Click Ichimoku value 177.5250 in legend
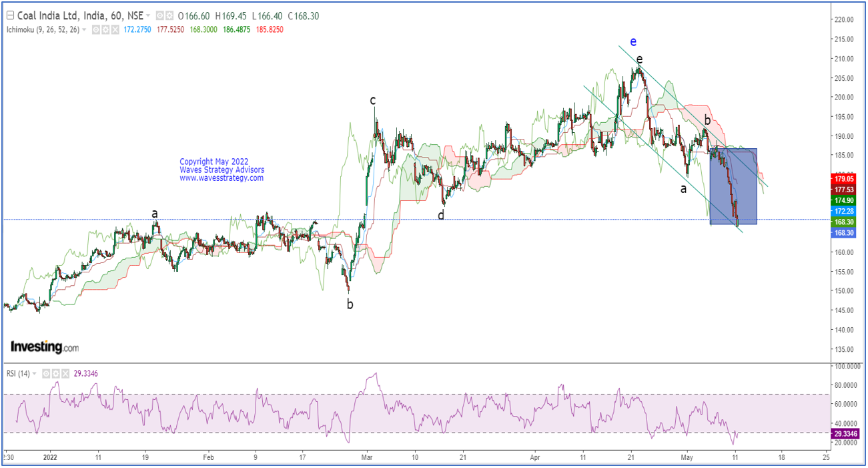 click(170, 30)
